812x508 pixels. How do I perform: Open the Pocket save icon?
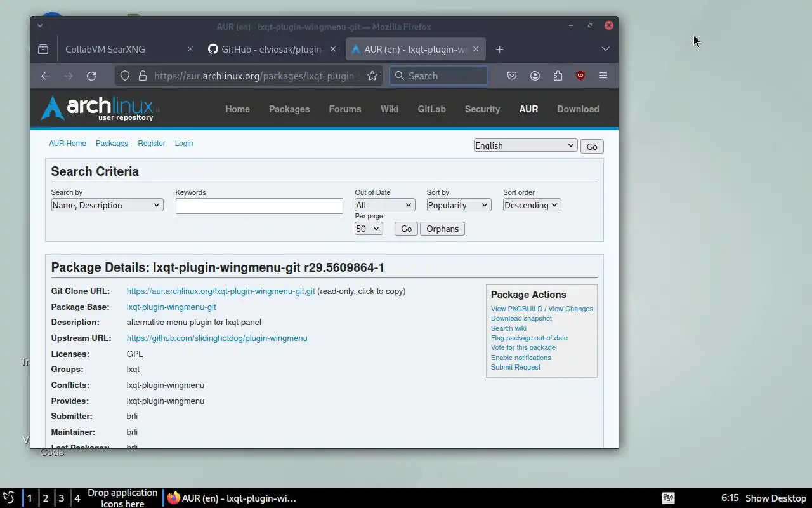[512, 76]
